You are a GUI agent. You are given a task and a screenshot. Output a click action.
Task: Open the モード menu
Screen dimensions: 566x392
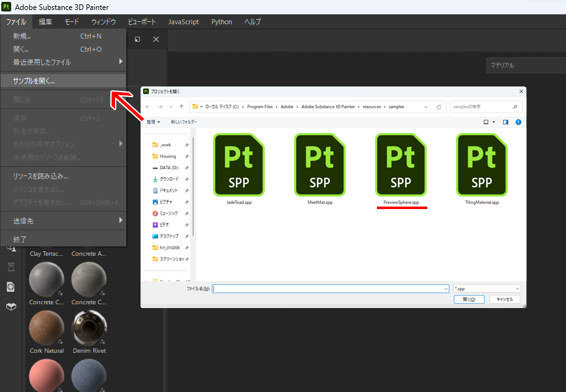(72, 22)
